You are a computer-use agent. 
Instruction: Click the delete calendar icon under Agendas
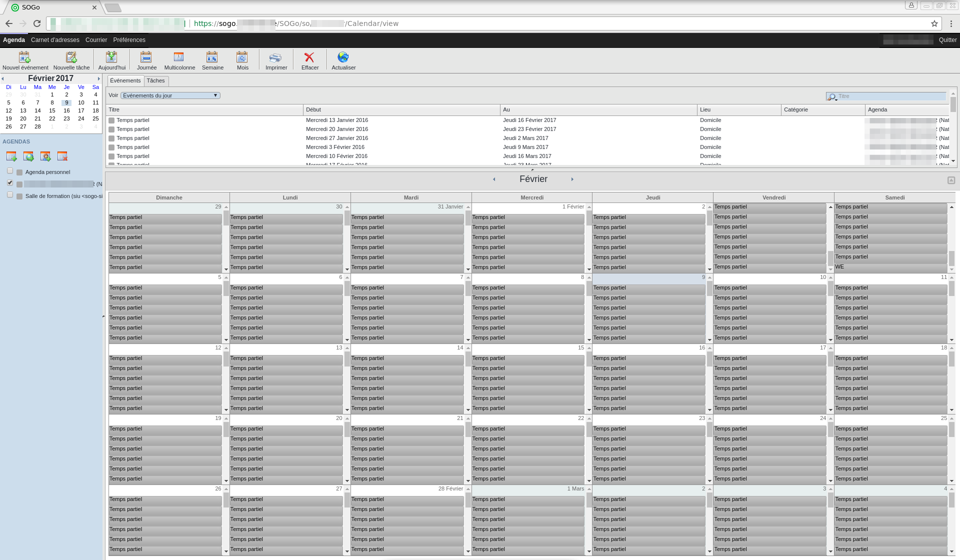[62, 157]
